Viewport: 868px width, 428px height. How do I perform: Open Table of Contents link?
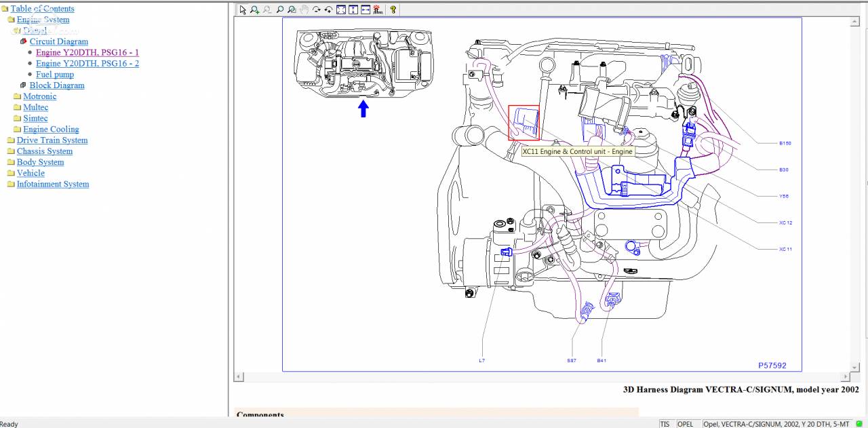tap(42, 9)
